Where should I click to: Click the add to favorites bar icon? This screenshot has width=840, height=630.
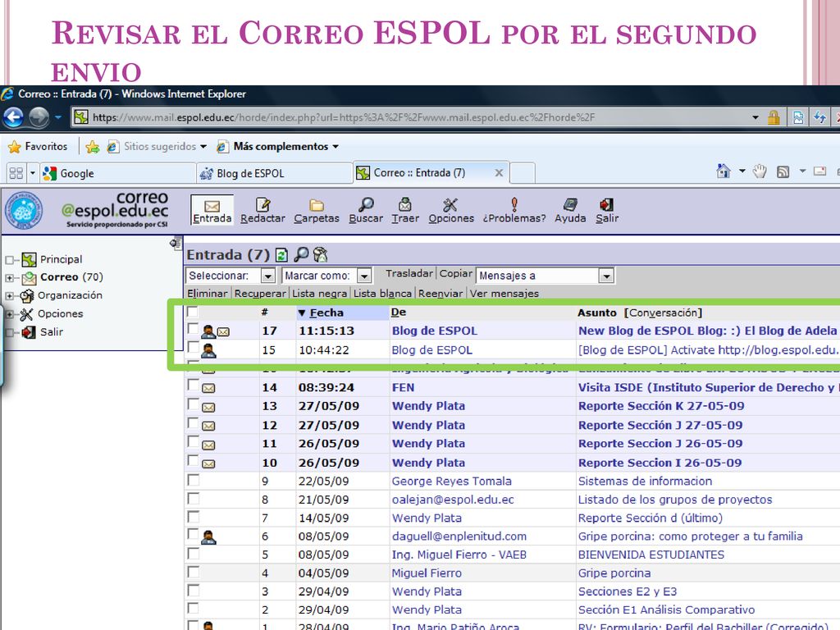pyautogui.click(x=92, y=146)
